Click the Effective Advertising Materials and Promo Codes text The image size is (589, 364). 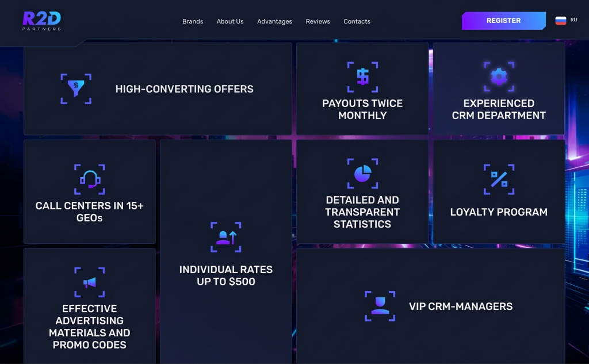click(89, 327)
